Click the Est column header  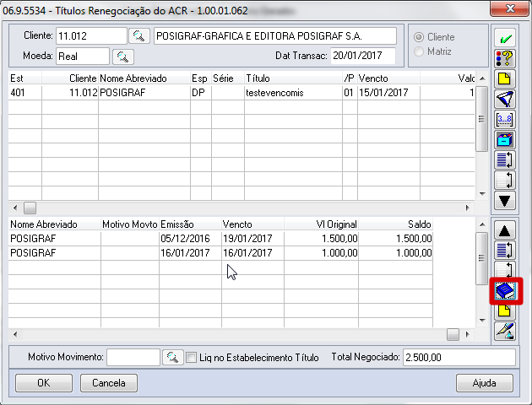coord(25,78)
